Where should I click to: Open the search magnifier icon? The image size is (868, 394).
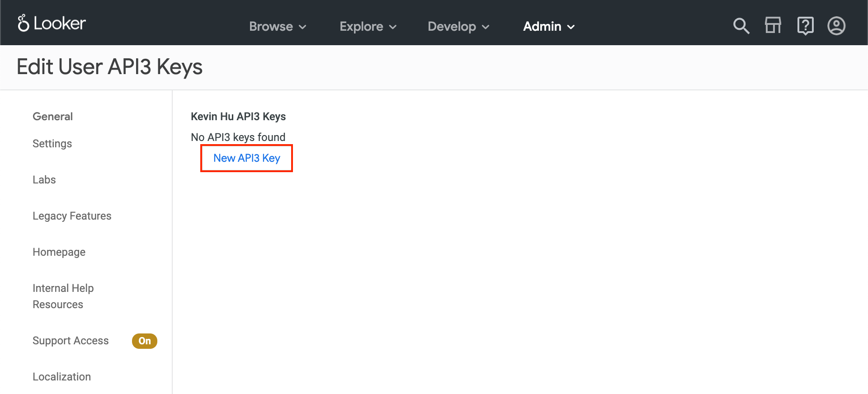pos(741,26)
